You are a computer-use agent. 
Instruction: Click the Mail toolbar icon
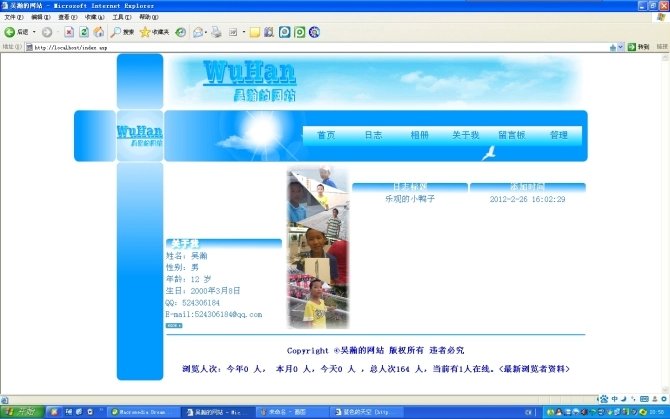(197, 32)
